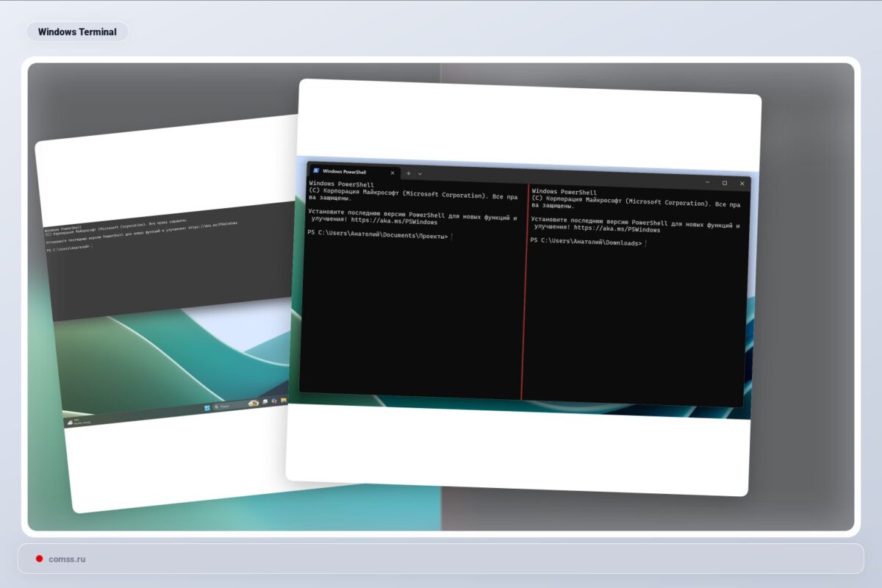Click the search magnifier in the taskbar
This screenshot has width=882, height=588.
point(217,406)
